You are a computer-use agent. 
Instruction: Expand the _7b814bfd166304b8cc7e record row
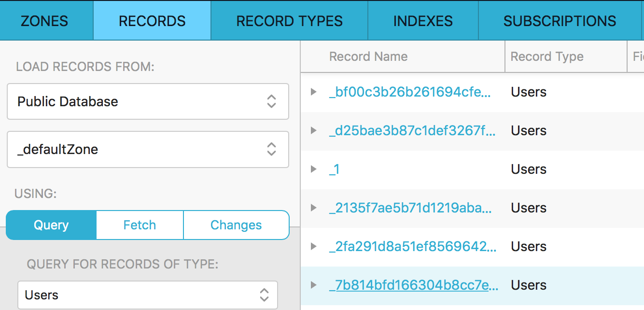click(x=314, y=285)
